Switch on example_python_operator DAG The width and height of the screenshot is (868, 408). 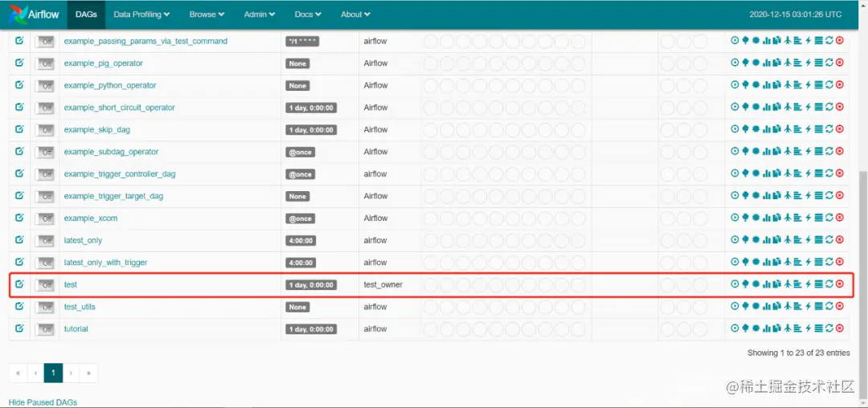(44, 86)
